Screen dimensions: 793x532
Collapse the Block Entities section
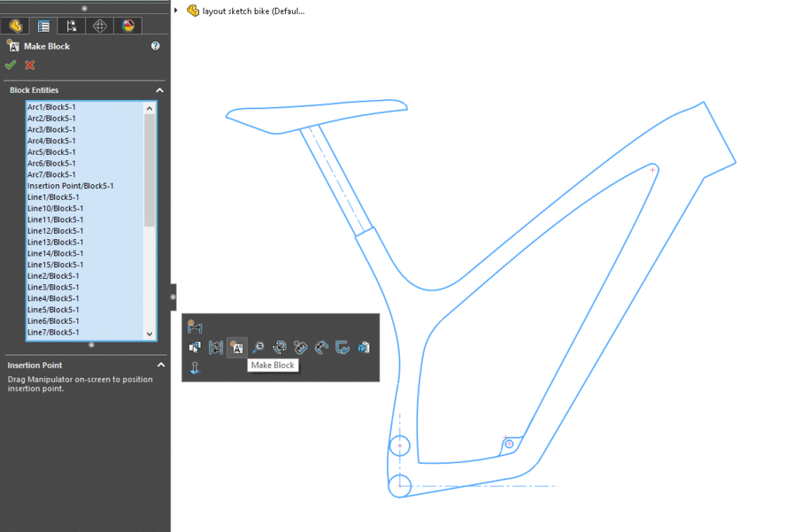160,90
